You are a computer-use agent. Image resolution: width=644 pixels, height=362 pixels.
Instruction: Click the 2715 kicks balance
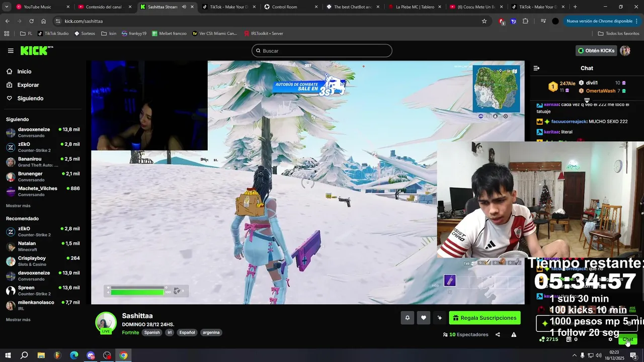coord(548,339)
